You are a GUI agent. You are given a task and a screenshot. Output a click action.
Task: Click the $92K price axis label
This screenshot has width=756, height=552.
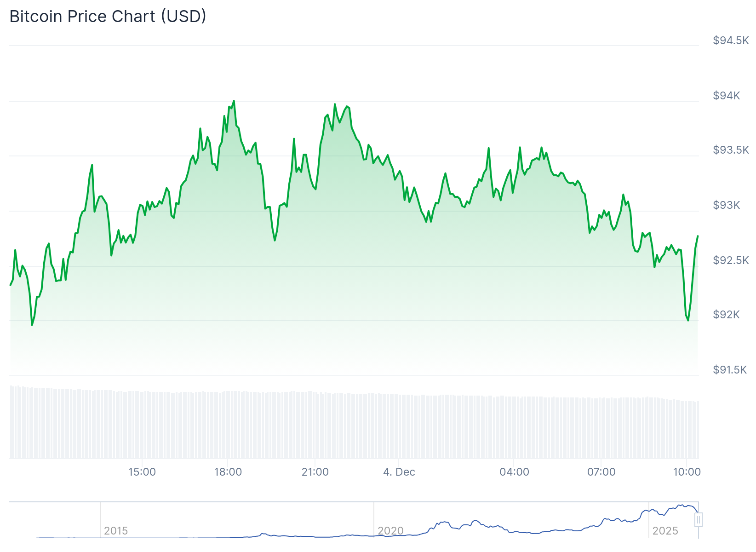pos(726,315)
